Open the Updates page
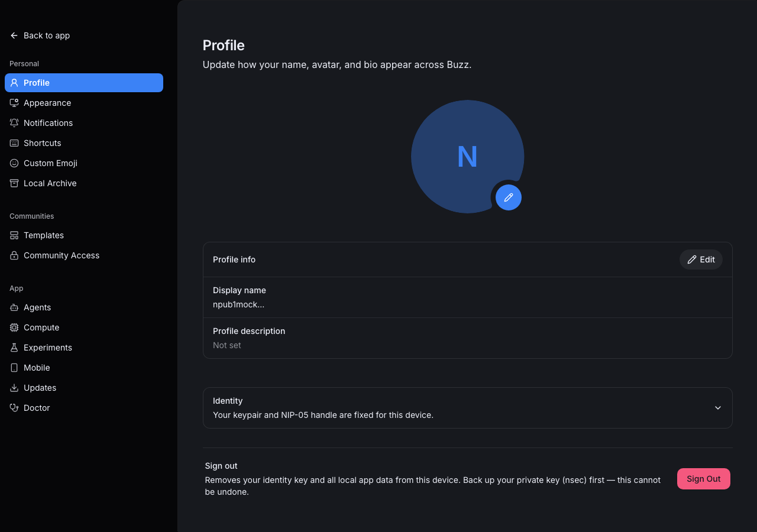This screenshot has width=757, height=532. tap(84, 388)
